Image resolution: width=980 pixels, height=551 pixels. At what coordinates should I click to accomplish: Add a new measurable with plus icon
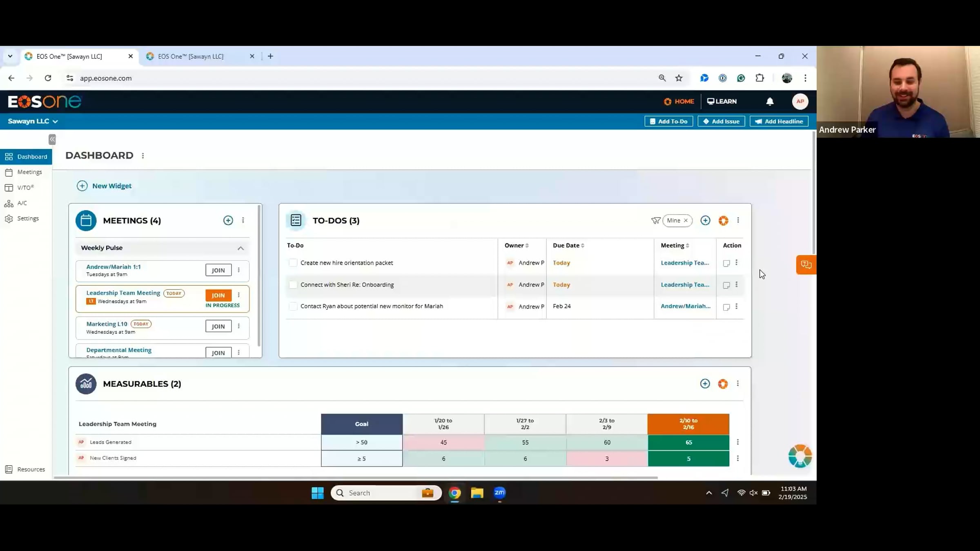[x=705, y=384]
